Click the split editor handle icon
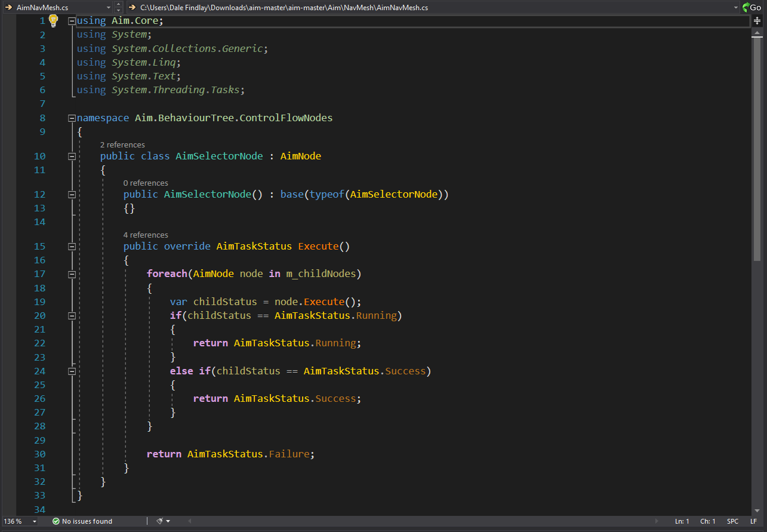Screen dimensions: 767x532 [x=757, y=20]
